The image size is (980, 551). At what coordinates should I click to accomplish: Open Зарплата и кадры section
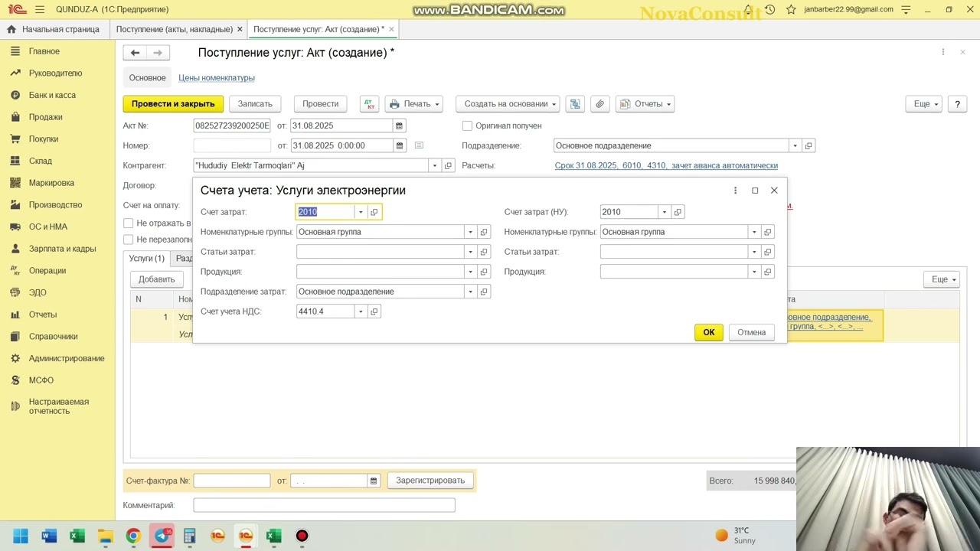pyautogui.click(x=62, y=249)
